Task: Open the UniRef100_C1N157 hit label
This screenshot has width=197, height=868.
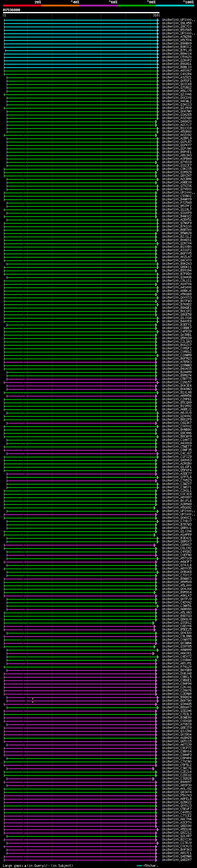Action: point(177,382)
